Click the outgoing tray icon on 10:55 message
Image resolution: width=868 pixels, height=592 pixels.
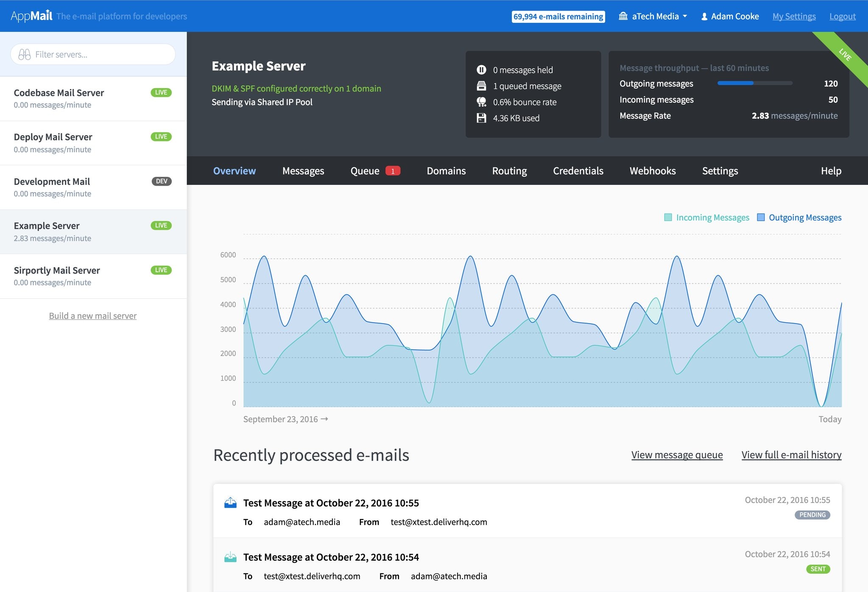coord(230,503)
